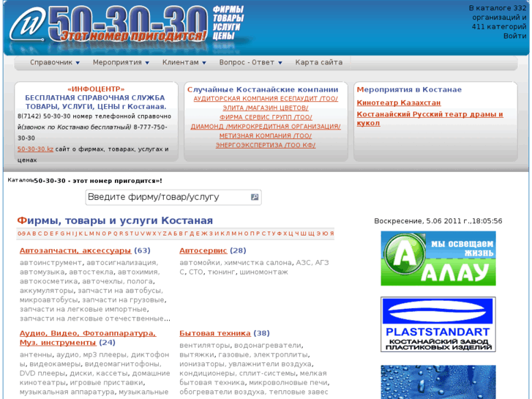Select letter S in alphabet index
Viewport: 532px width, 399px height.
(x=127, y=234)
